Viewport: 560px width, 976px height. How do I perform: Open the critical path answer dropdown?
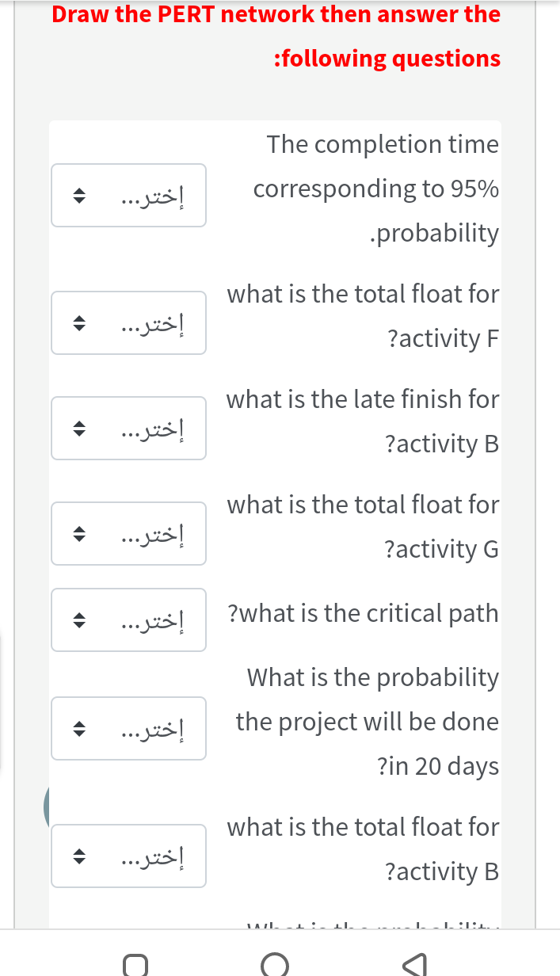129,620
